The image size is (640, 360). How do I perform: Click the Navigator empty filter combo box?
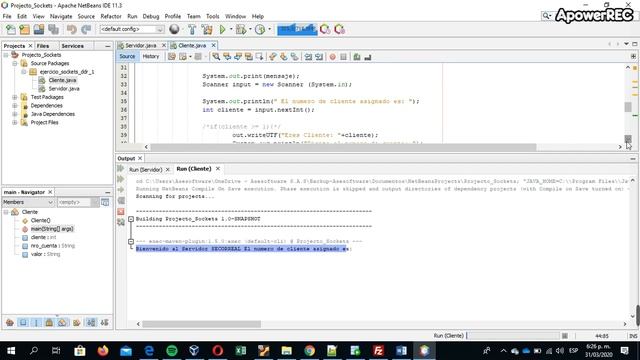78,202
